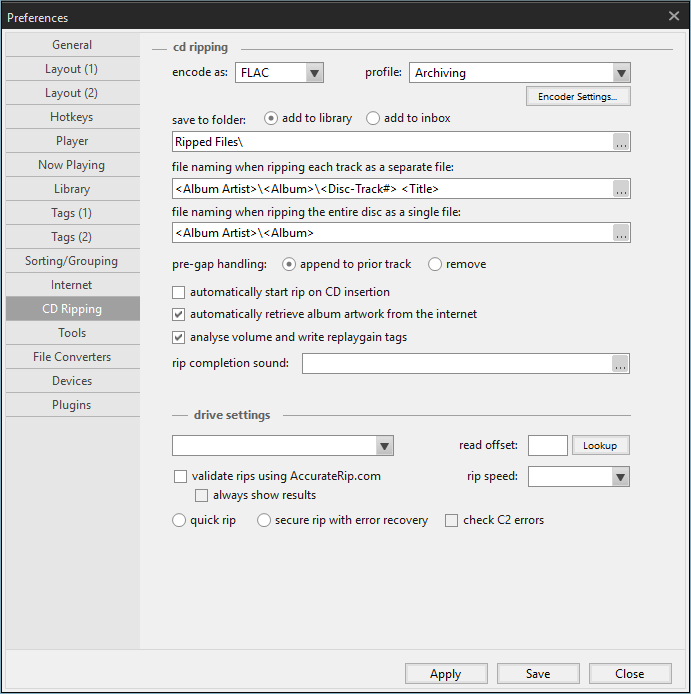
Task: Browse for a rip completion sound file
Action: [620, 364]
